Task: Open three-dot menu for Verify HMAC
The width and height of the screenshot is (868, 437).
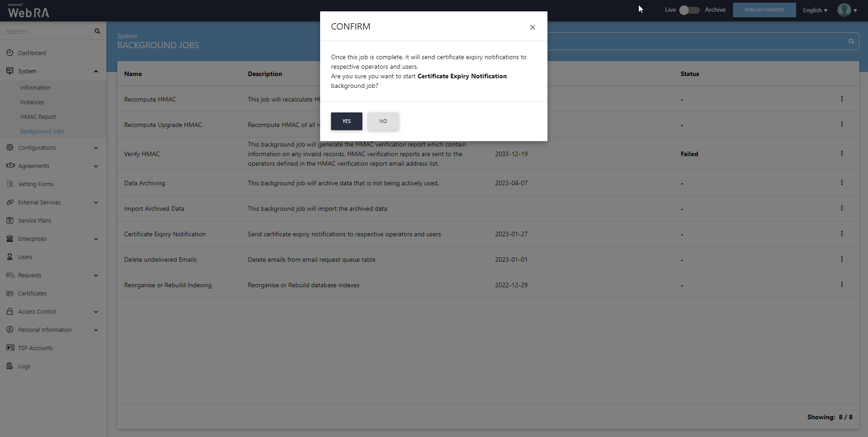Action: 841,153
